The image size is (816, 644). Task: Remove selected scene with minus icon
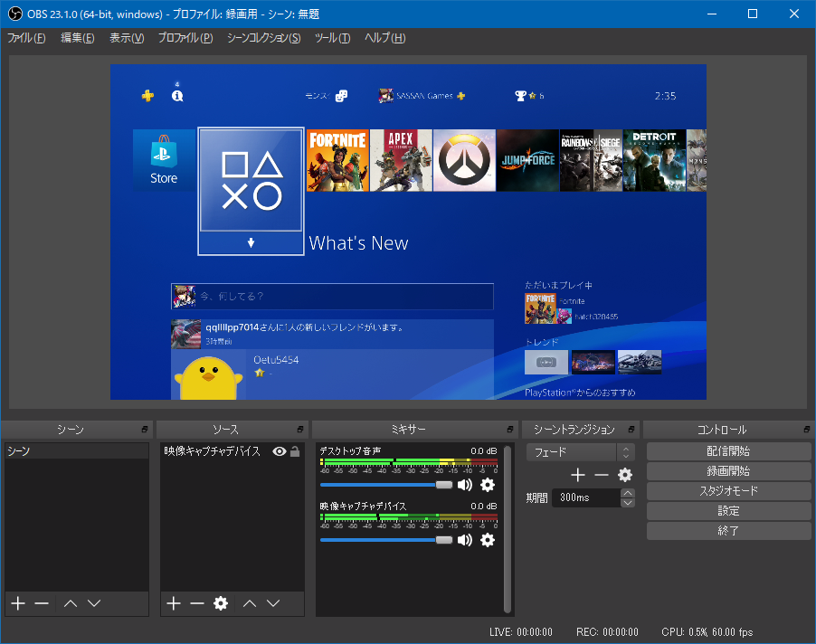42,603
